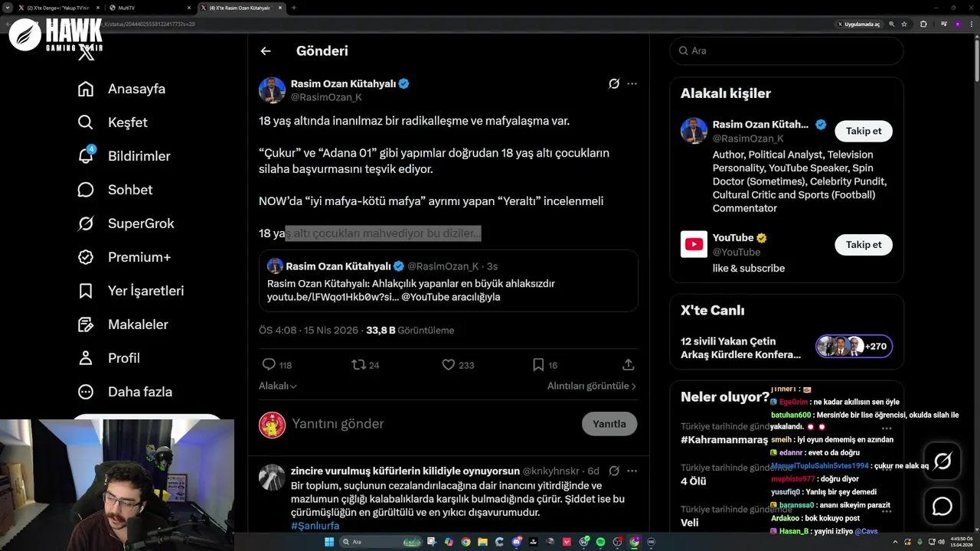
Task: Click 33,8 B Görüntüleme count
Action: [x=410, y=331]
